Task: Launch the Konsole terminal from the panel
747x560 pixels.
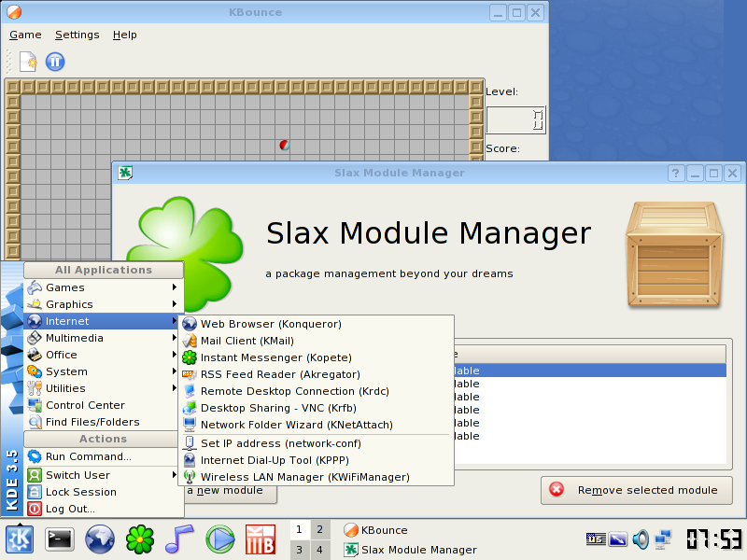Action: [60, 539]
